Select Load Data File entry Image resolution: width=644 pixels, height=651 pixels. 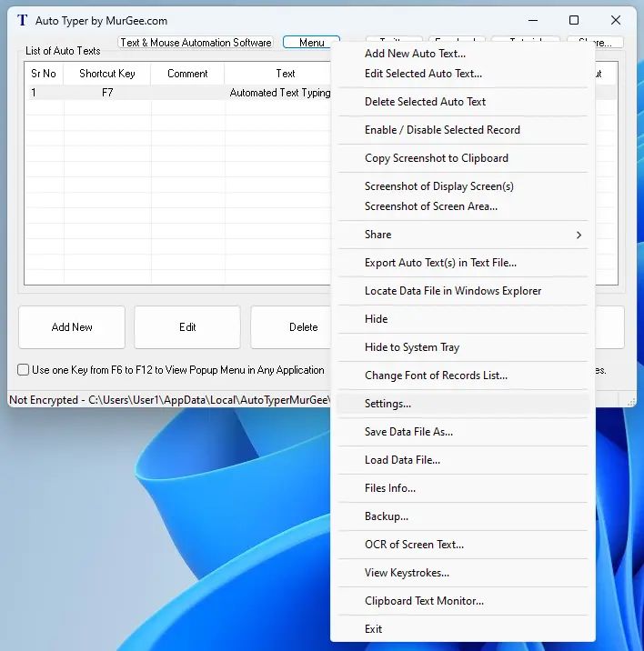(x=463, y=460)
